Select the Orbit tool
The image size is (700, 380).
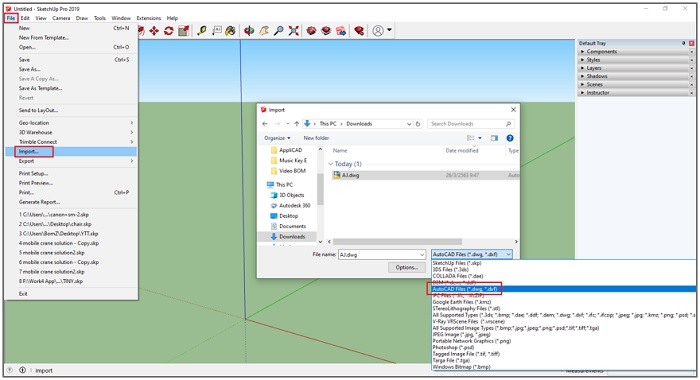[249, 31]
